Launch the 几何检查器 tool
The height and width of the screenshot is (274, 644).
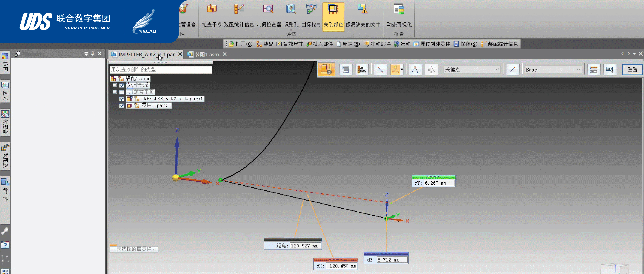tap(269, 16)
